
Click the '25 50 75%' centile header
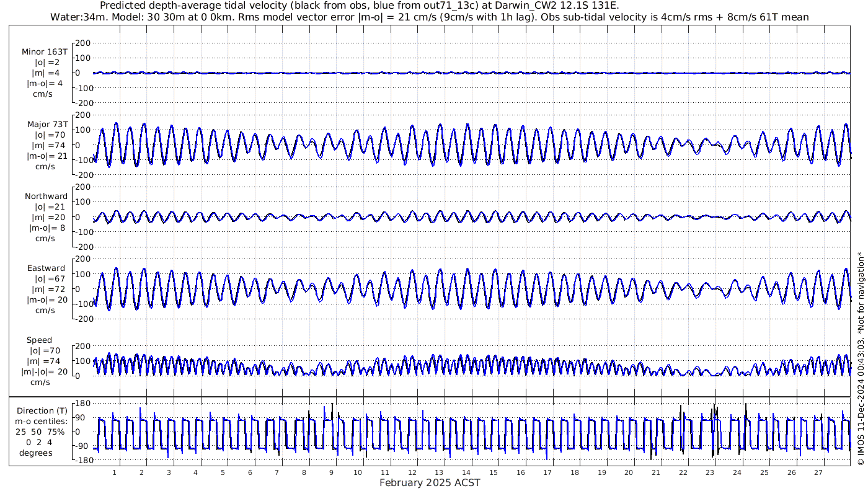(40, 432)
